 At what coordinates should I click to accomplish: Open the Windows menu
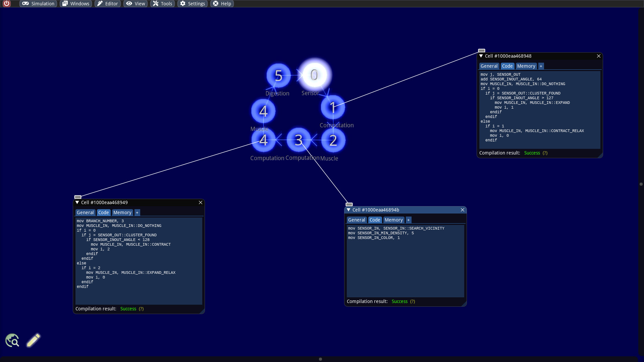(76, 4)
